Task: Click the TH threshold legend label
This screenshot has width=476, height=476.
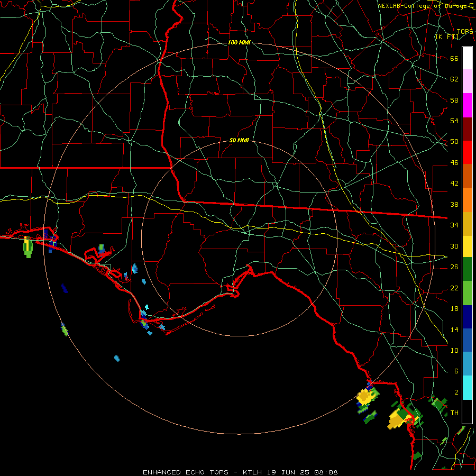Action: tap(454, 413)
